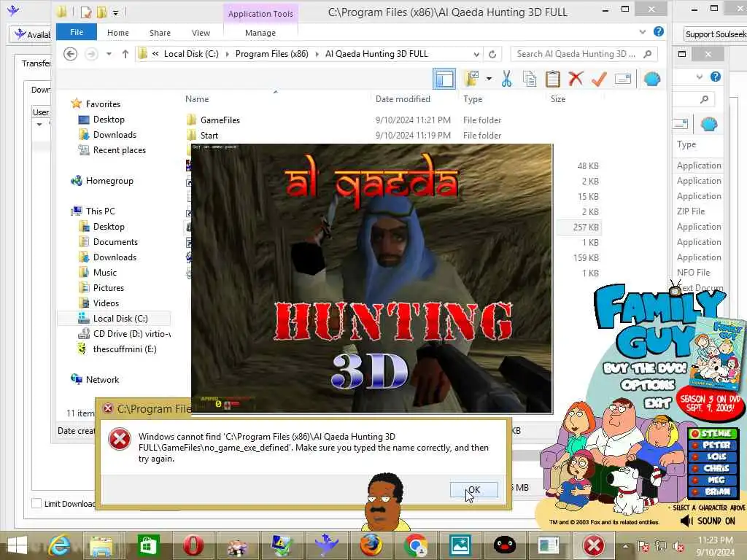This screenshot has width=747, height=560.
Task: Click OK in the error dialog
Action: click(x=474, y=489)
